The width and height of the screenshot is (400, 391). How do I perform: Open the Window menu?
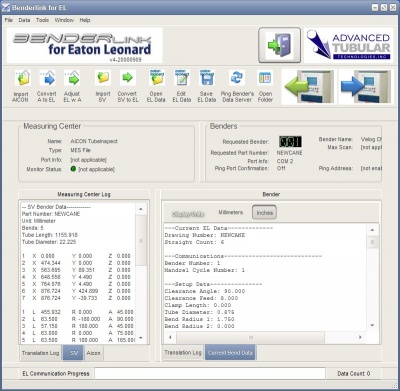point(64,20)
